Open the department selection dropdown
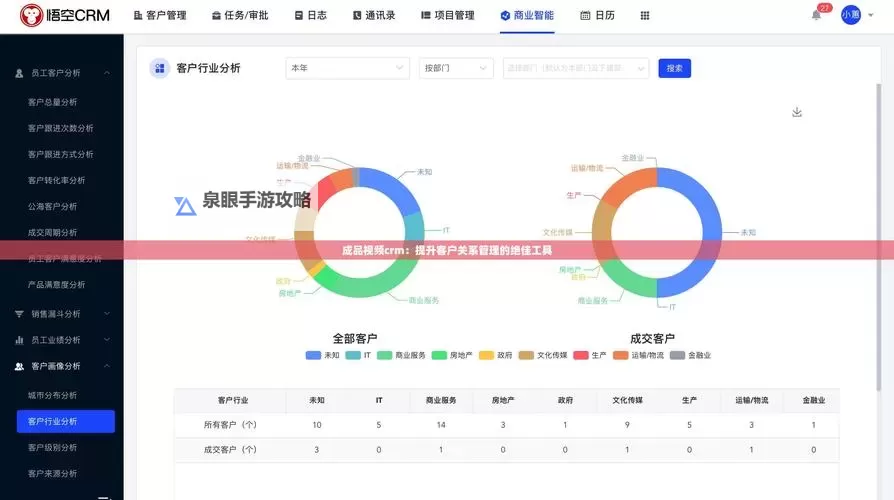The image size is (894, 500). [576, 68]
